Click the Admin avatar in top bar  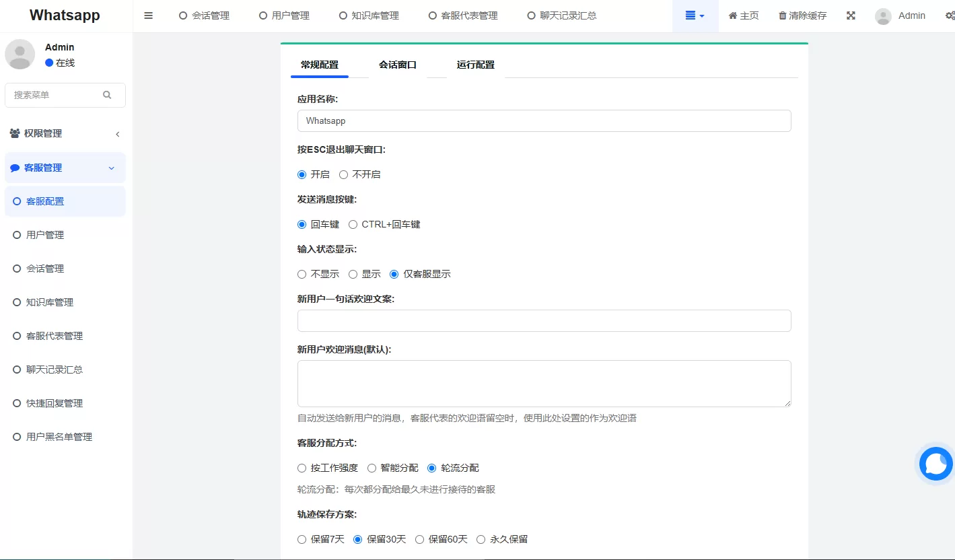pos(883,16)
